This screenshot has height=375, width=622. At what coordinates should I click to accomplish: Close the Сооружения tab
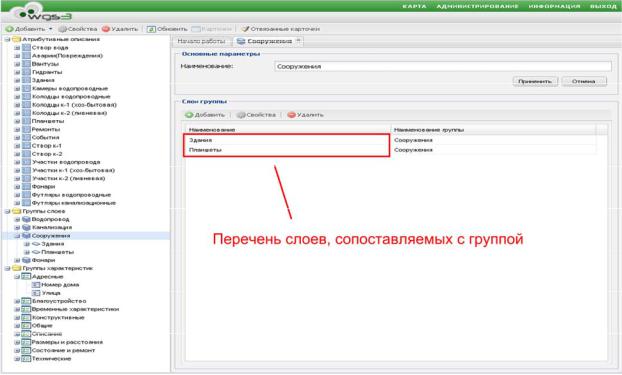(299, 40)
